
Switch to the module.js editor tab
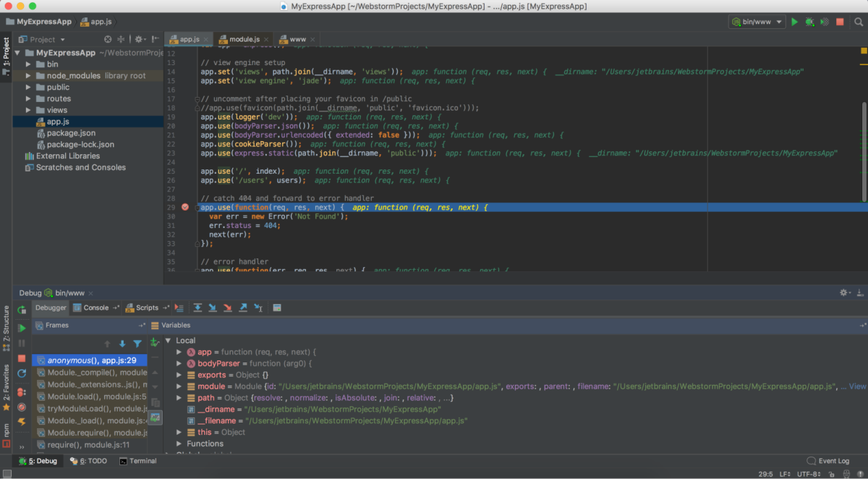point(244,39)
